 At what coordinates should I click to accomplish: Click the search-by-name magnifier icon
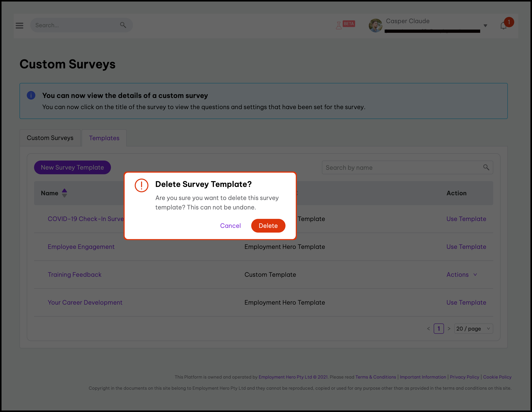486,167
